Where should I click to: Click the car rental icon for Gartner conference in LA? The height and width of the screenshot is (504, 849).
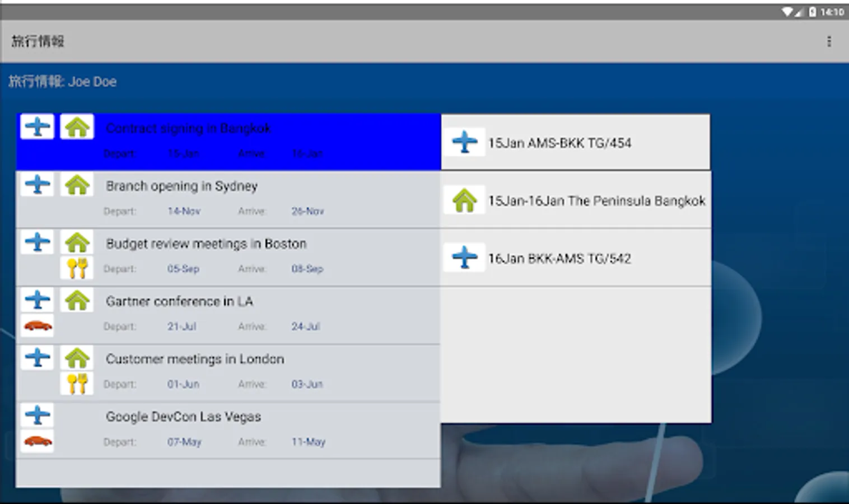pyautogui.click(x=38, y=325)
